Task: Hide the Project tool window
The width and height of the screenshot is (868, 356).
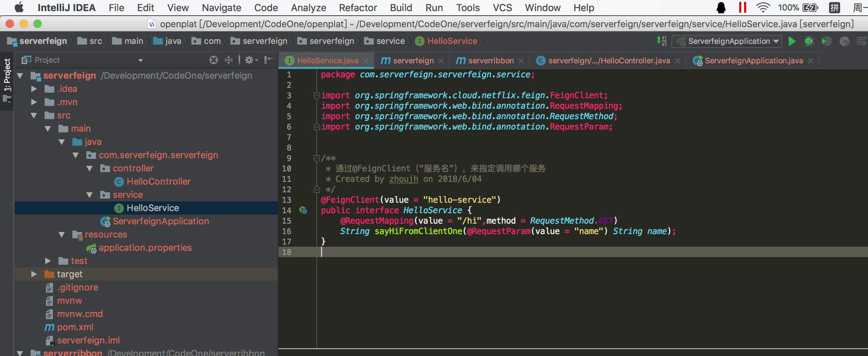Action: (268, 60)
